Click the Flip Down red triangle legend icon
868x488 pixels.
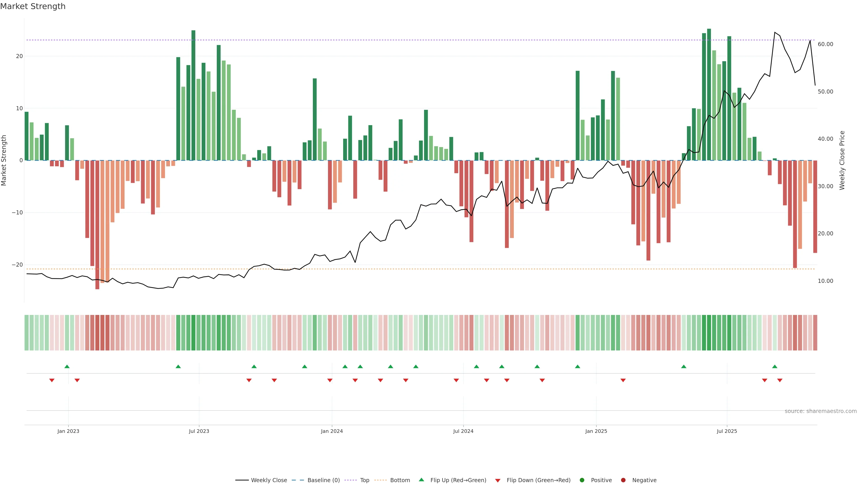pyautogui.click(x=498, y=480)
